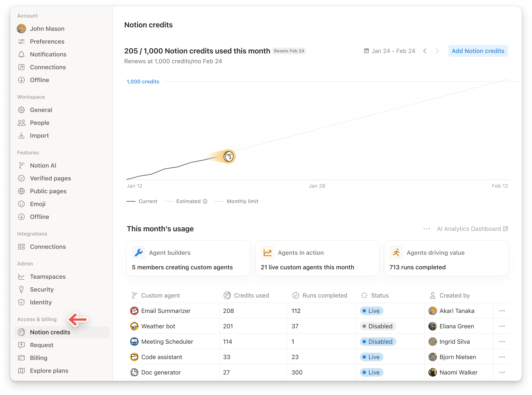Open the Security admin section
Screen dimensions: 532x395
pos(42,289)
